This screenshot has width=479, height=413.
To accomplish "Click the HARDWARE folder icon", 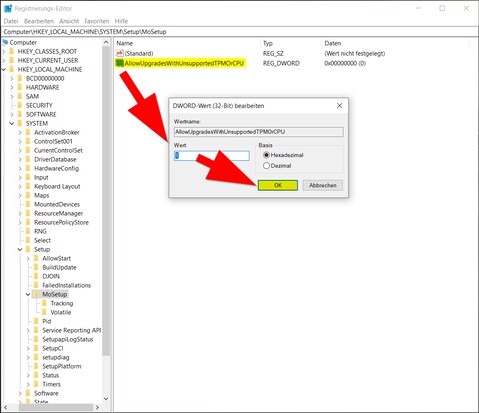I will [20, 87].
